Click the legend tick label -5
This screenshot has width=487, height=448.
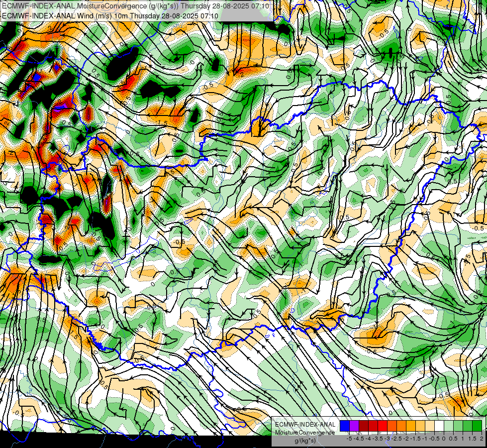point(349,439)
